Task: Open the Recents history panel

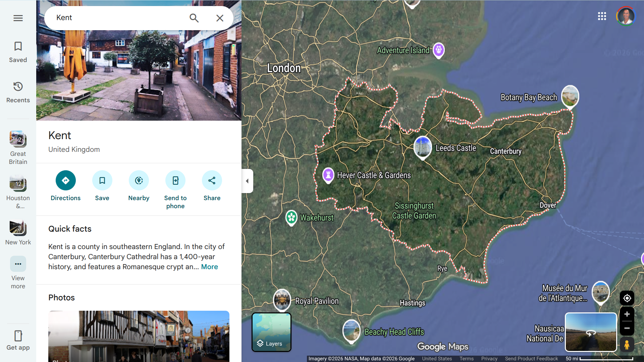Action: [18, 92]
